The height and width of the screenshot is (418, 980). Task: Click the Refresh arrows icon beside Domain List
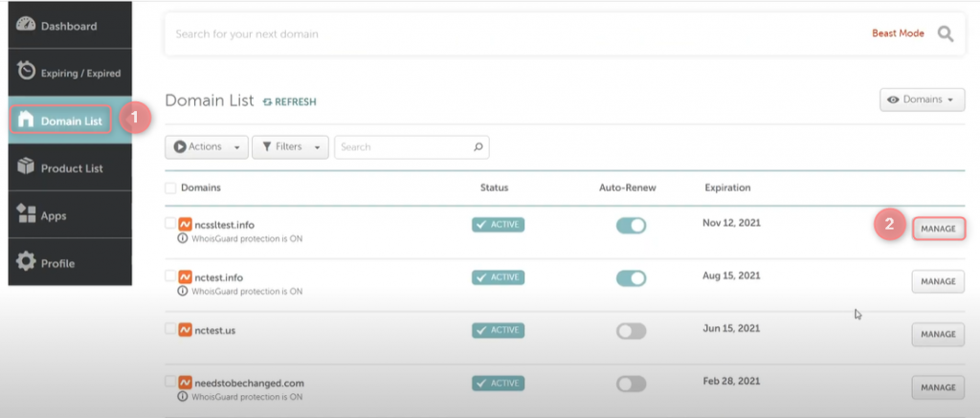[x=268, y=101]
